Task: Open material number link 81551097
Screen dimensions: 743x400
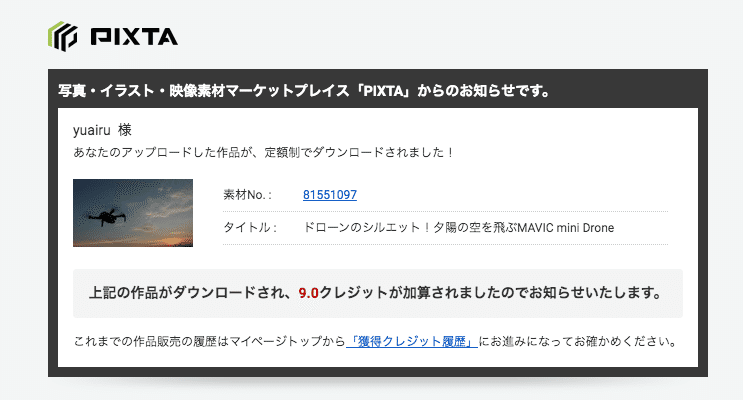Action: [x=330, y=195]
